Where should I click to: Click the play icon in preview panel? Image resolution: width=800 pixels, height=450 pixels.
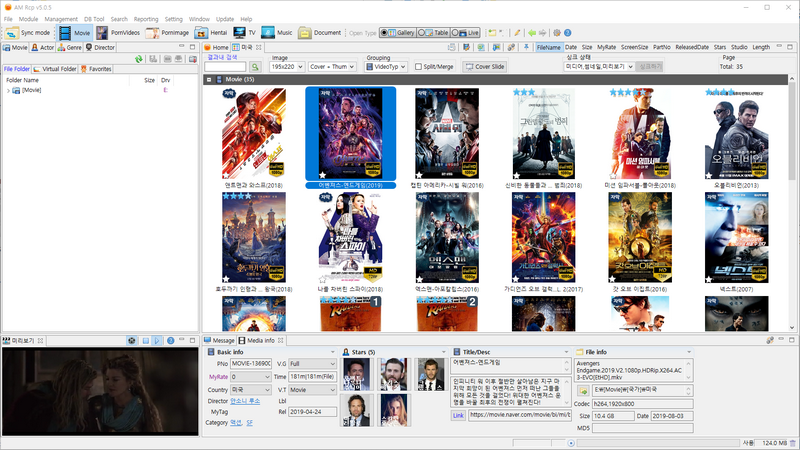pos(157,340)
